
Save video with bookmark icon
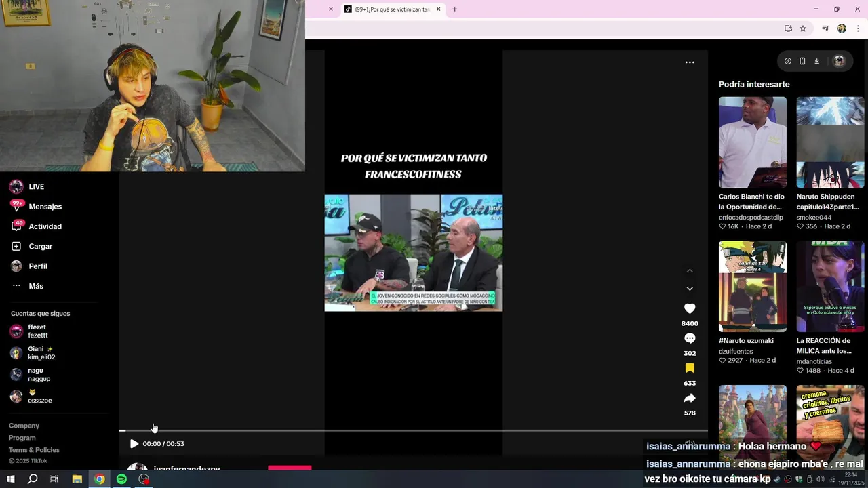[690, 368]
